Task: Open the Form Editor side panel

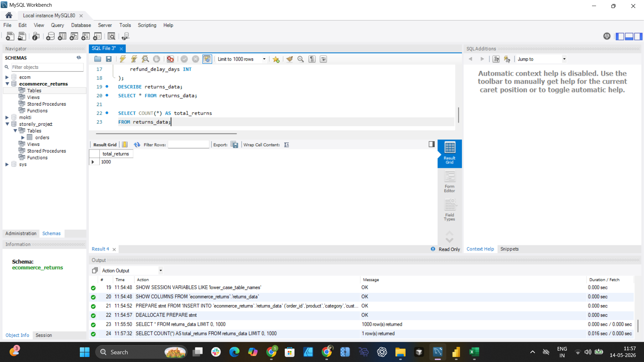Action: point(449,182)
